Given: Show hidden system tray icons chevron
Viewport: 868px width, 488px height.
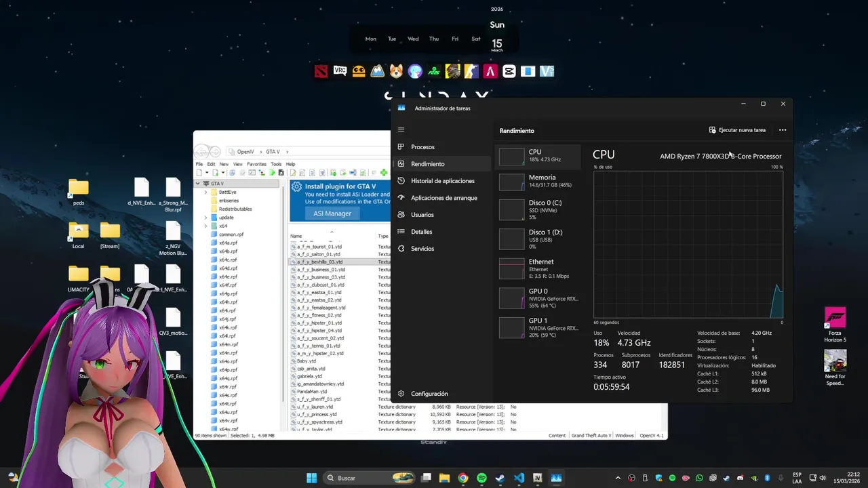Looking at the screenshot, I should [x=618, y=478].
